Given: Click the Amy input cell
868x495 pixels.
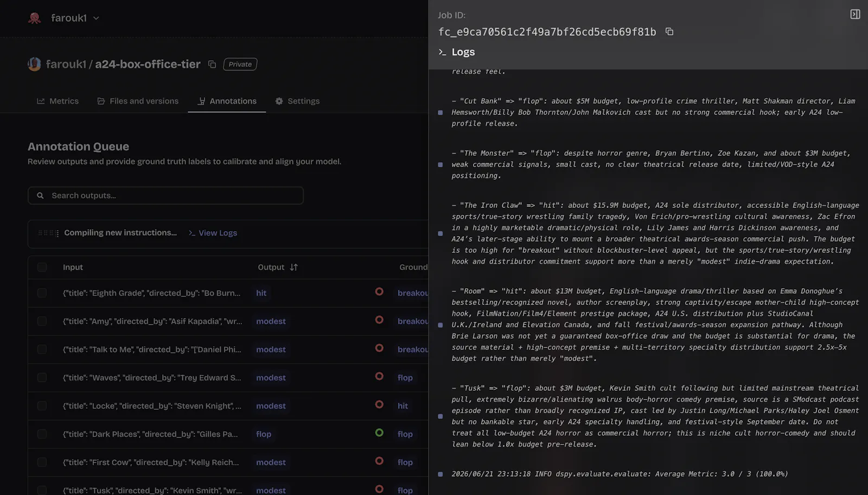Looking at the screenshot, I should (152, 321).
